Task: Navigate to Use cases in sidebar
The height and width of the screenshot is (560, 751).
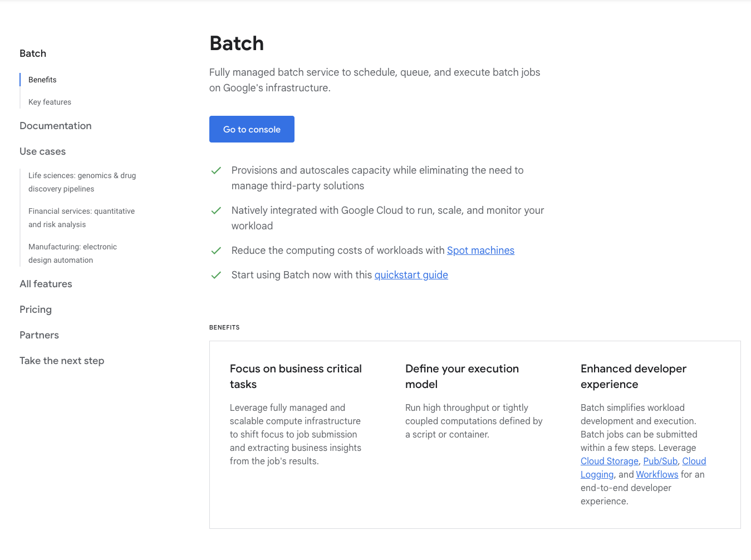Action: pyautogui.click(x=42, y=151)
